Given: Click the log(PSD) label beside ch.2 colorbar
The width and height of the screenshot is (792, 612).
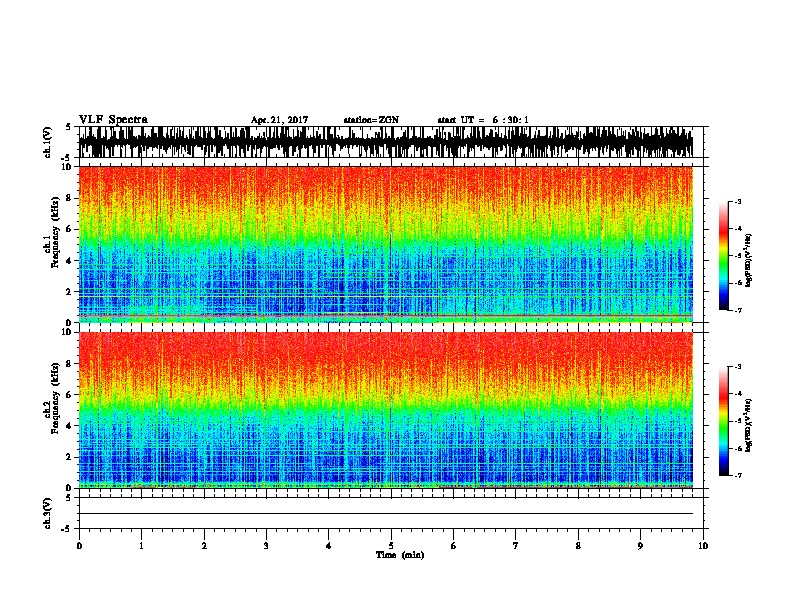Looking at the screenshot, I should [748, 425].
